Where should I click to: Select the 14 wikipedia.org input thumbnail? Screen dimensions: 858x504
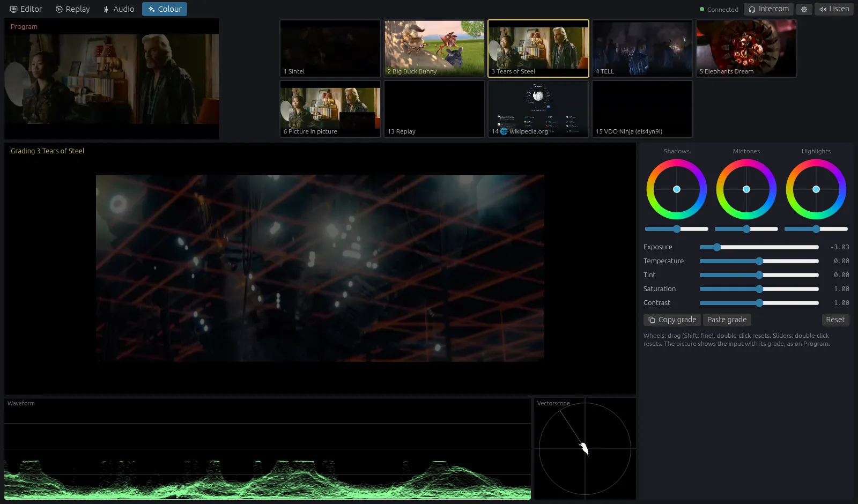(538, 109)
